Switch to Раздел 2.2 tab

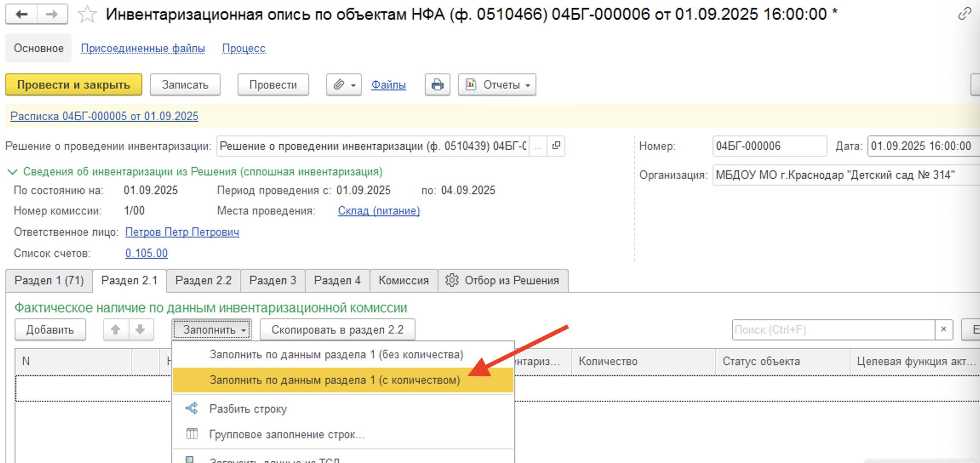tap(203, 281)
